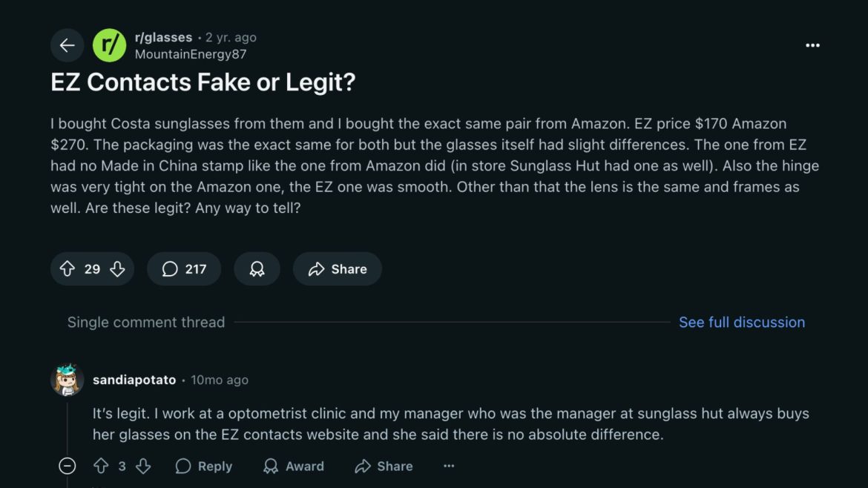Open more options on sandiapotato's comment
868x488 pixels.
pos(449,466)
